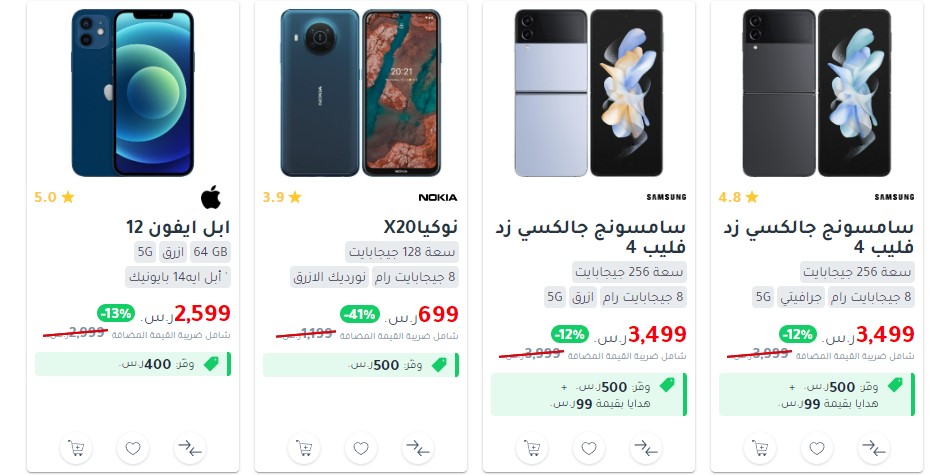942x475 pixels.
Task: Favorite the graphite Galaxy Z Flip 4
Action: point(817,448)
